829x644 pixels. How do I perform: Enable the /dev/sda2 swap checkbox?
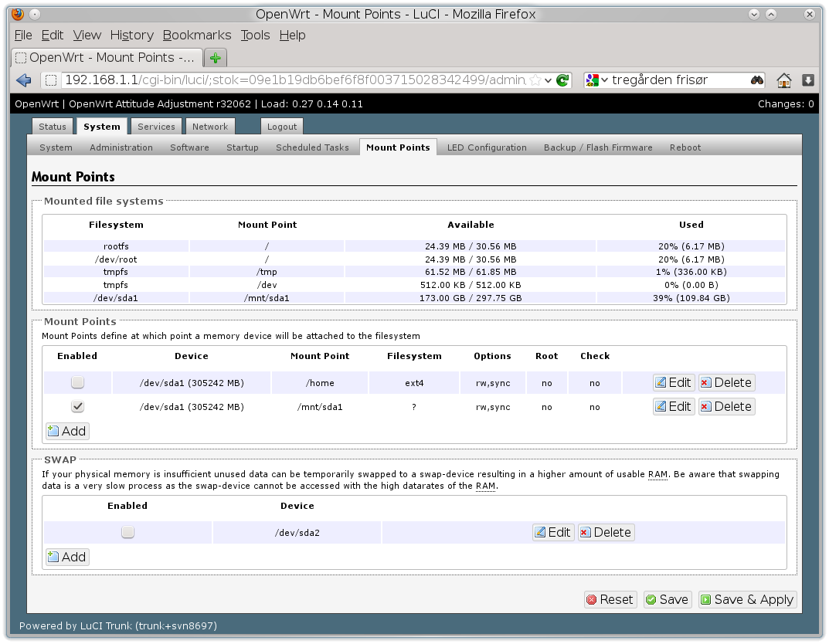[127, 531]
